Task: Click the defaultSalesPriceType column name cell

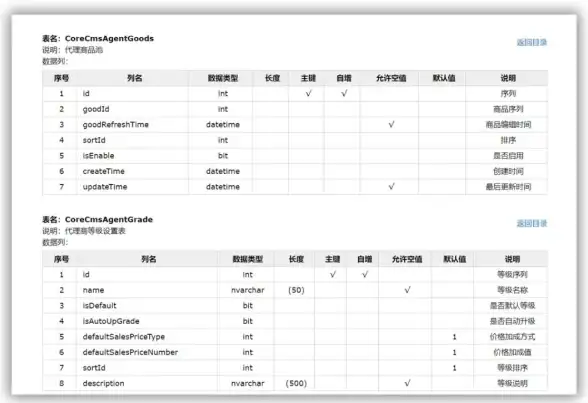Action: 124,337
